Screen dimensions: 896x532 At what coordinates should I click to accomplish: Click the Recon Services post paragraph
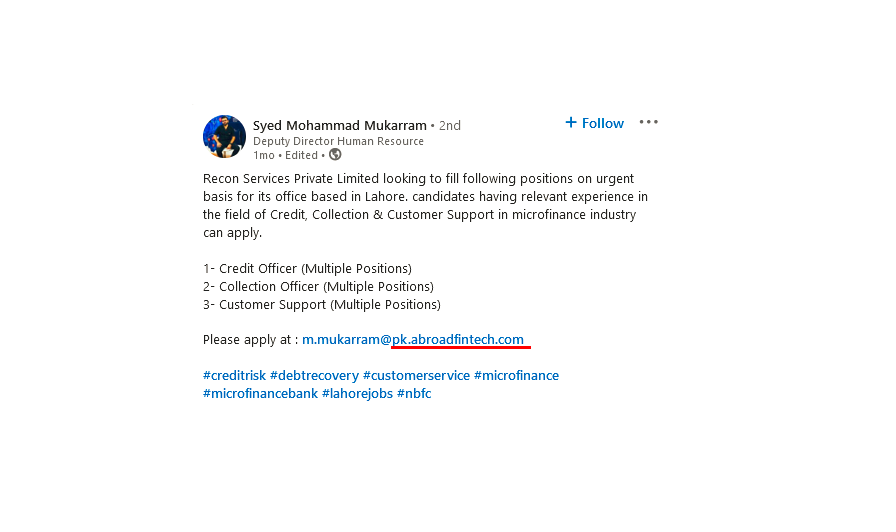point(425,206)
